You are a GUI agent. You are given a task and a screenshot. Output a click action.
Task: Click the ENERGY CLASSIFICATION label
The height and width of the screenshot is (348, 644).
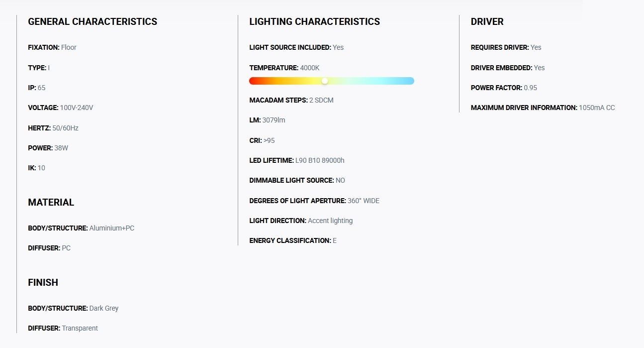(290, 240)
